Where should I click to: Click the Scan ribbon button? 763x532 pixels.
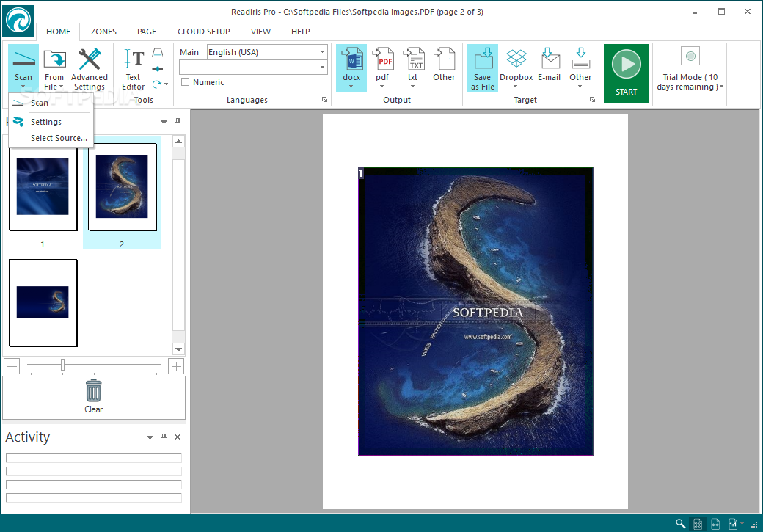(x=23, y=68)
